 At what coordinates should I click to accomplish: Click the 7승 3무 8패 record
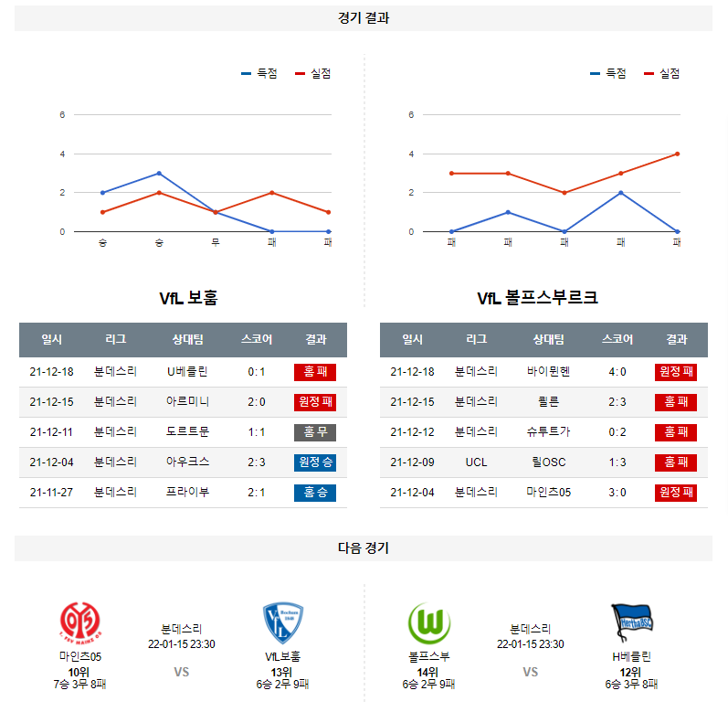tap(79, 685)
